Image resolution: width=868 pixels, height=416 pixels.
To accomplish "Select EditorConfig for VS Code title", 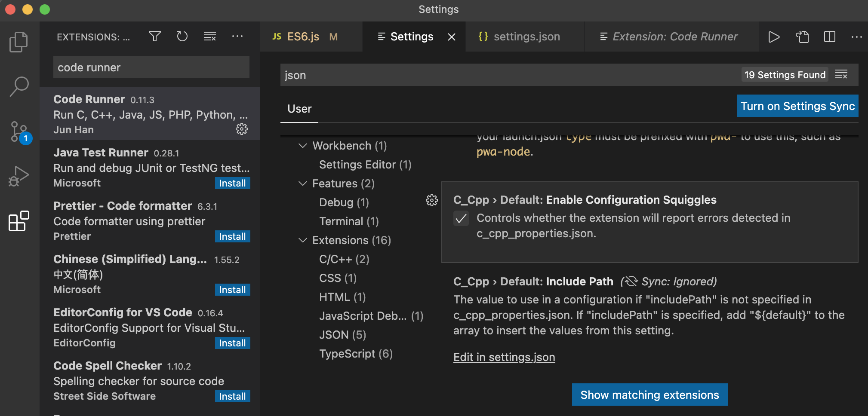I will (123, 312).
